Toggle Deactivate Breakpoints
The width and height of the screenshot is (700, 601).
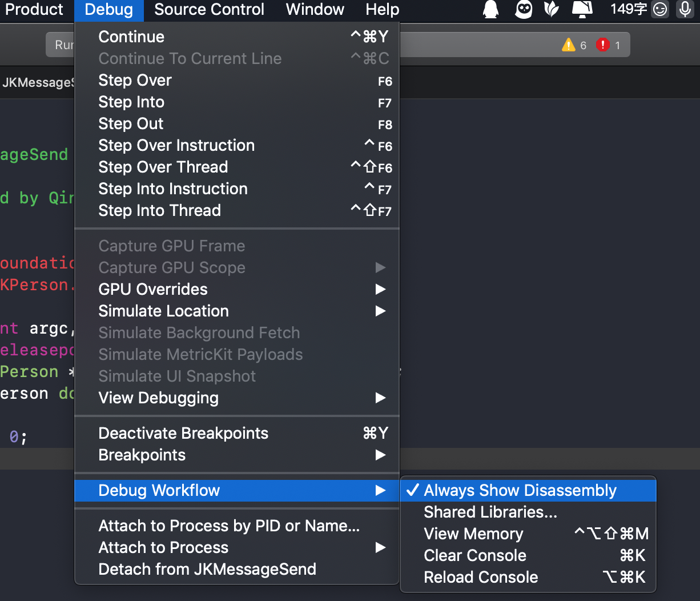coord(183,433)
